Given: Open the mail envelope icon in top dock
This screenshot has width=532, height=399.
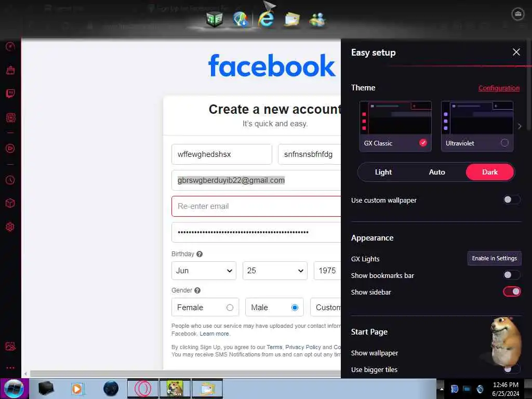Looking at the screenshot, I should 292,19.
